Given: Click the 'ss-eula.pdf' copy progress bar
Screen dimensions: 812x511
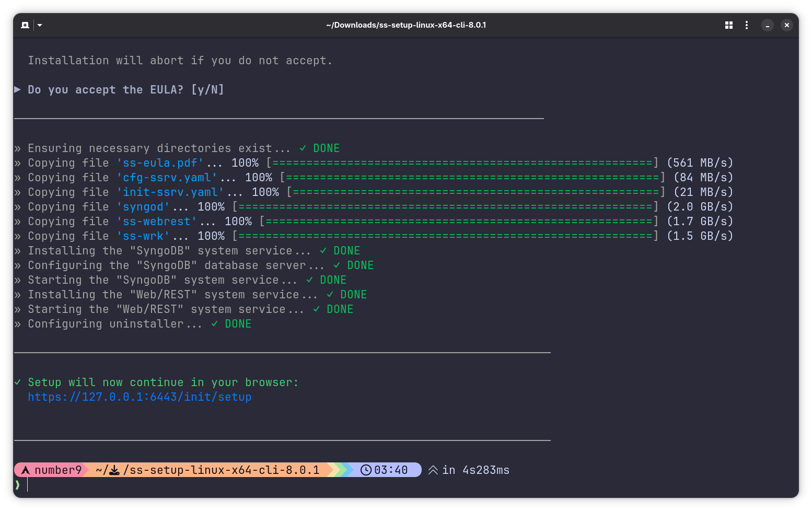Looking at the screenshot, I should coord(462,163).
